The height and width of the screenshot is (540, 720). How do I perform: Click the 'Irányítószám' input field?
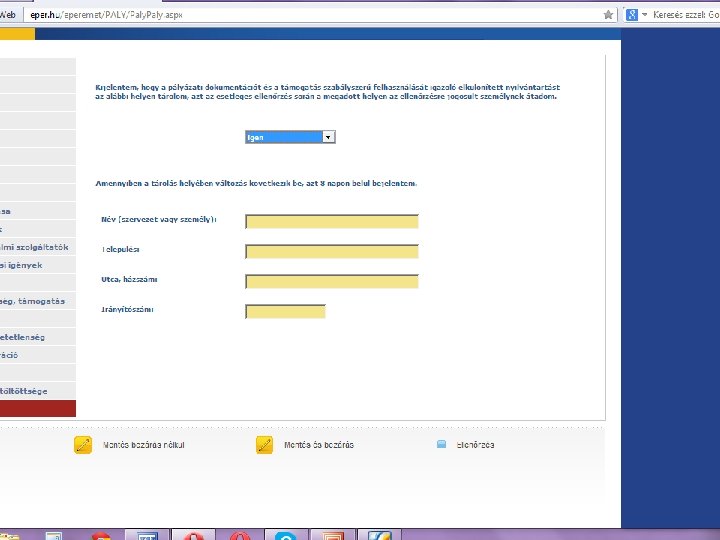tap(286, 311)
